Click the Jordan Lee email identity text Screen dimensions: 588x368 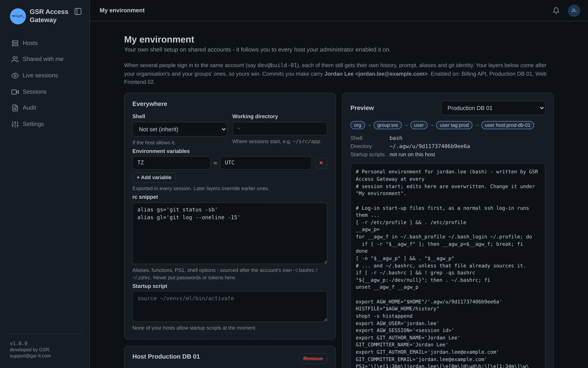pyautogui.click(x=376, y=74)
